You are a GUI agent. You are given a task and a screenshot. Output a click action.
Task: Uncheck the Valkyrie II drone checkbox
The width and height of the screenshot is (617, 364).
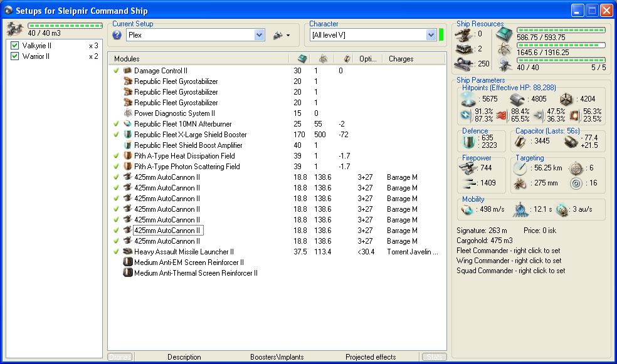(x=14, y=45)
